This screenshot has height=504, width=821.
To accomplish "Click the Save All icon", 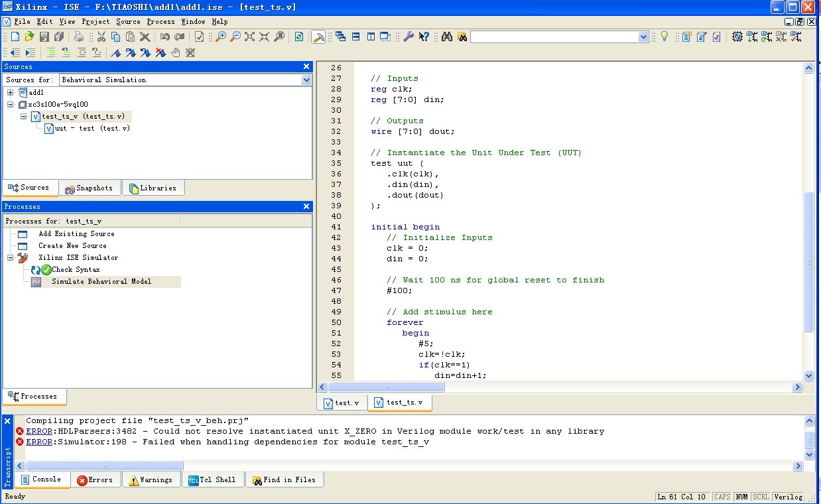I will 59,37.
